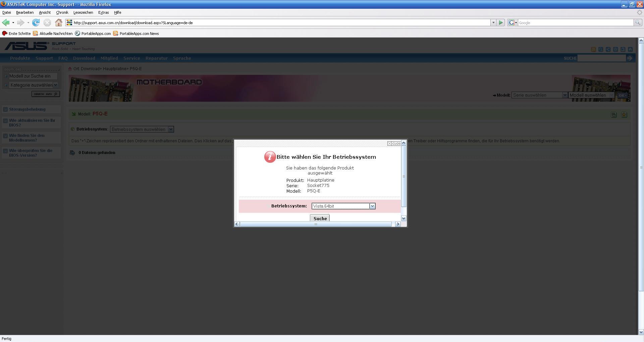
Task: Open the Kategorie auswählen dropdown
Action: point(34,85)
